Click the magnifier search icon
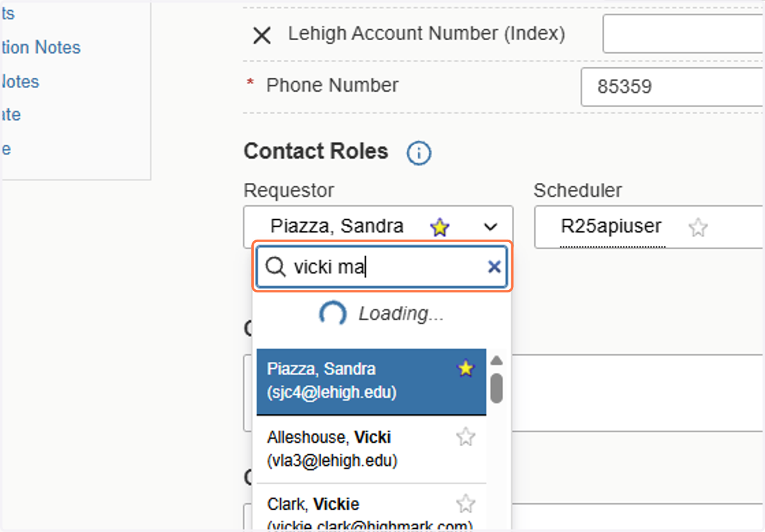 275,268
